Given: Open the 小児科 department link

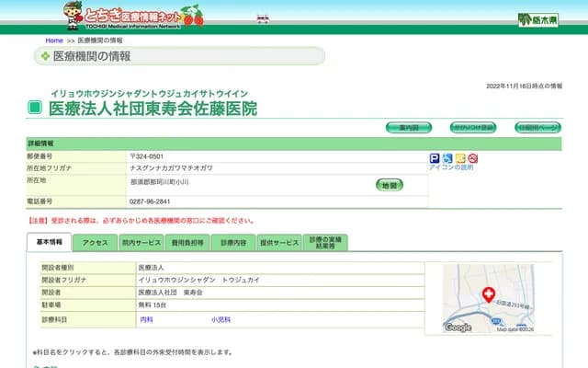Looking at the screenshot, I should (x=220, y=319).
